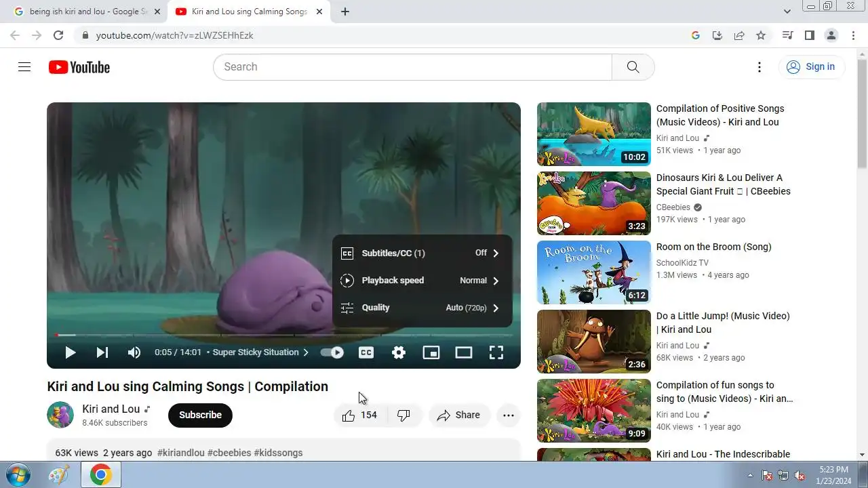Toggle Chrome side panel
Screen dimensions: 868x488
point(809,35)
